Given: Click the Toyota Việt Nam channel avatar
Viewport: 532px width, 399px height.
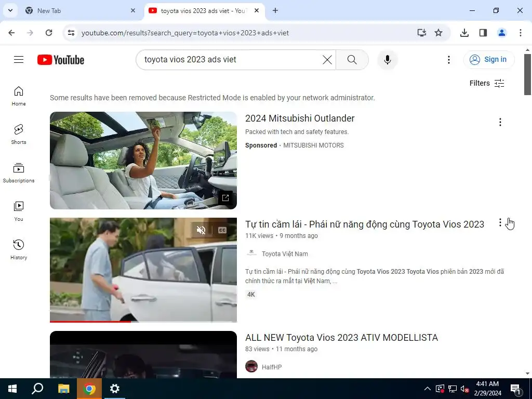Looking at the screenshot, I should (251, 254).
